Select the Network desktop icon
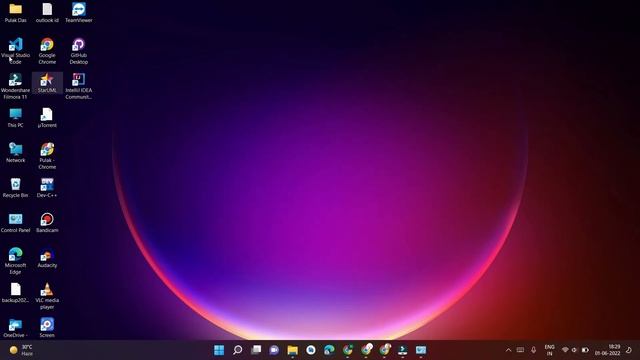 click(x=16, y=153)
